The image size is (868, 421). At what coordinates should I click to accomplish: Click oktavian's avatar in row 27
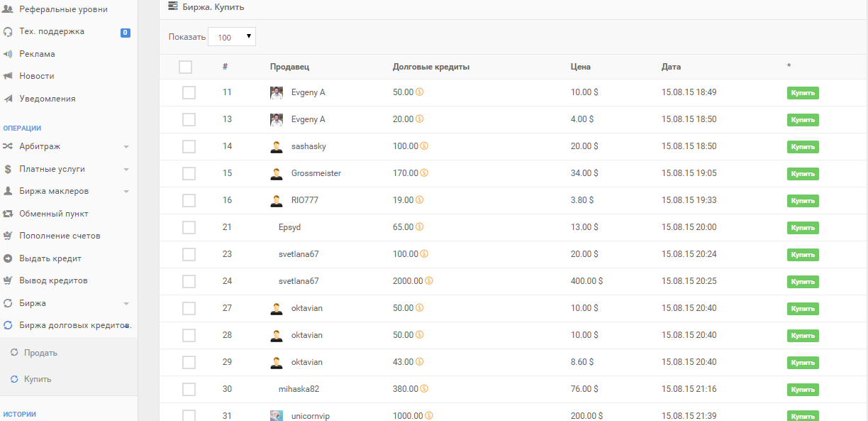(x=277, y=308)
